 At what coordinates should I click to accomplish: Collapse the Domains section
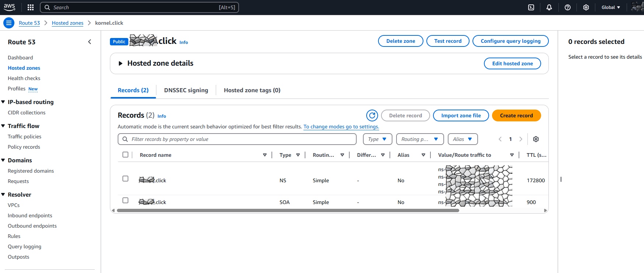point(3,160)
